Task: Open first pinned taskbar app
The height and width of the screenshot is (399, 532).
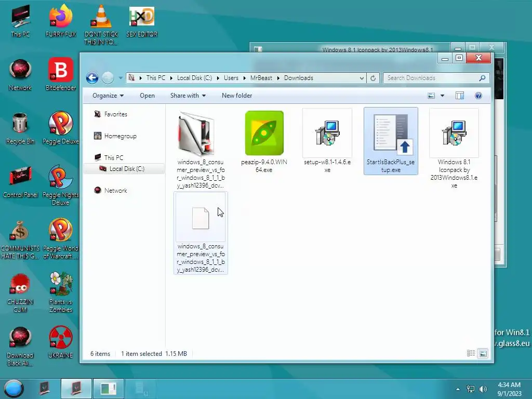Action: [45, 389]
